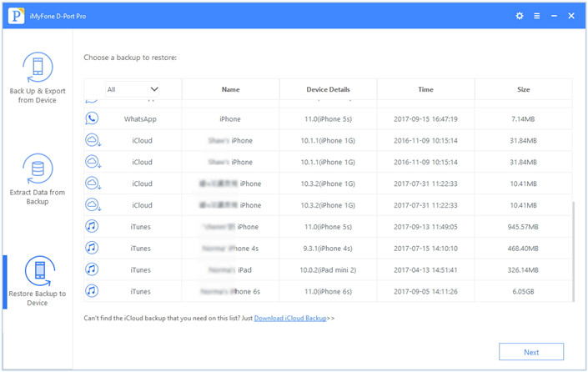Select the 6.05GB size cell
Image resolution: width=588 pixels, height=372 pixels.
(x=523, y=291)
